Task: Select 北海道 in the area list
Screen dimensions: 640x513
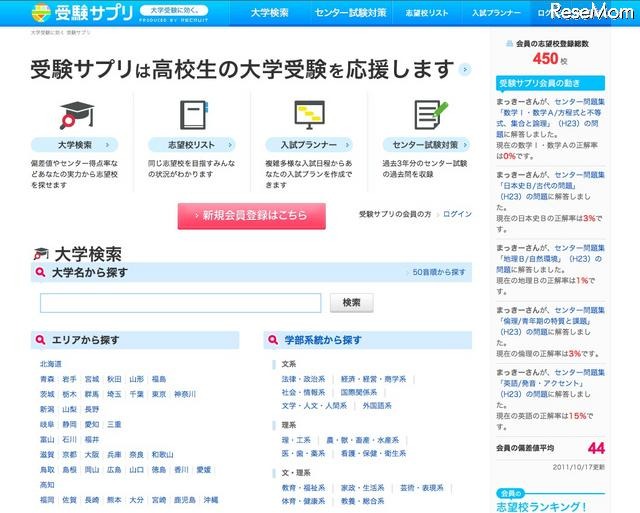Action: coord(51,364)
